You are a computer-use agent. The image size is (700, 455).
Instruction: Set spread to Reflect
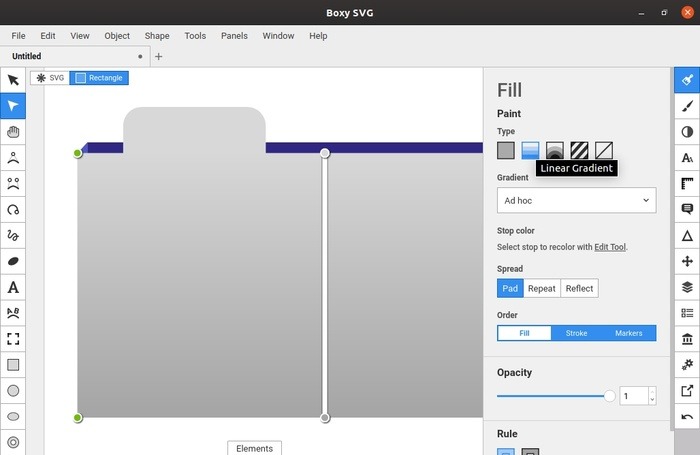(579, 288)
